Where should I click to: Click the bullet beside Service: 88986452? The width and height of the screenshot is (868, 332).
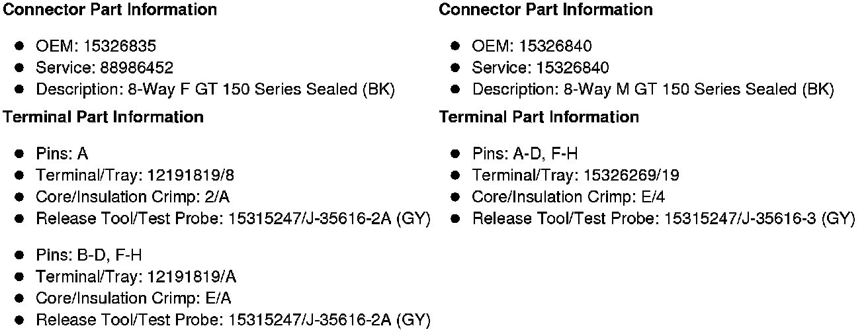click(20, 68)
